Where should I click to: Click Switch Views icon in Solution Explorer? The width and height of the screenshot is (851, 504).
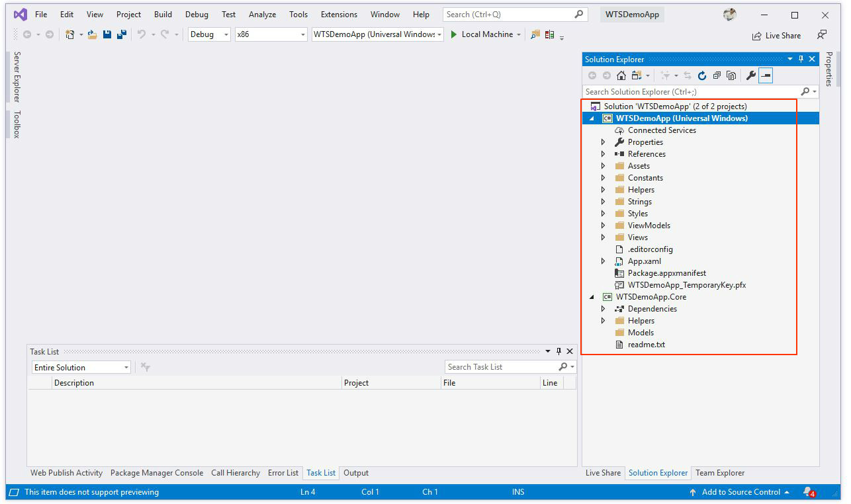point(637,75)
